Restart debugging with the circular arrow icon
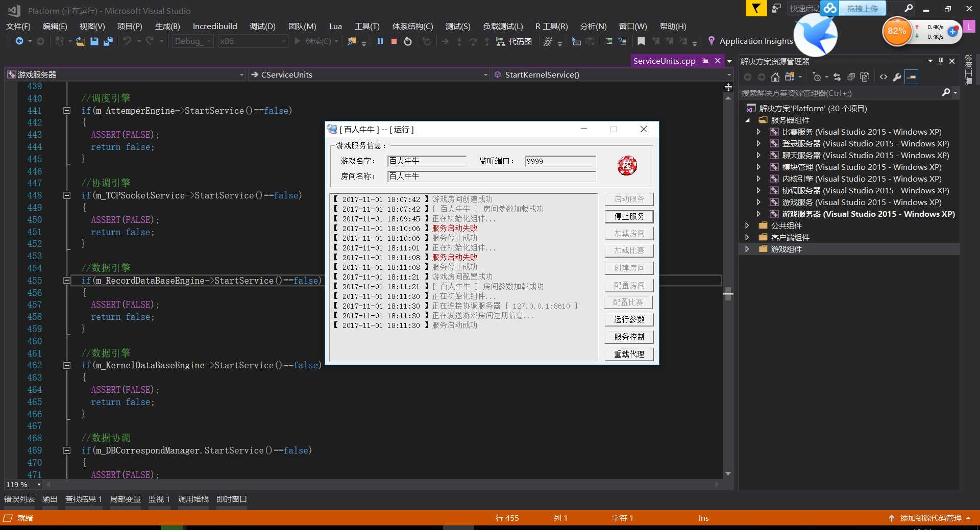This screenshot has width=980, height=530. (408, 41)
